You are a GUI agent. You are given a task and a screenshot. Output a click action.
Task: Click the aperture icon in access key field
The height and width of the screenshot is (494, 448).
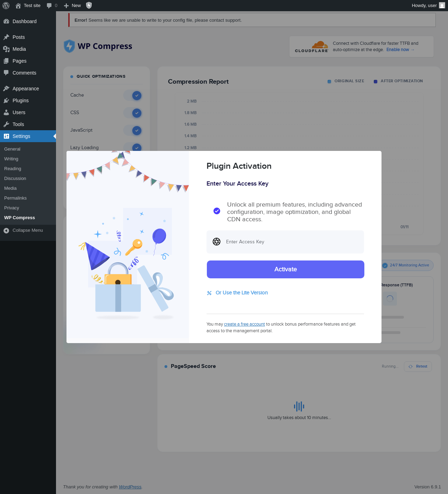pyautogui.click(x=217, y=242)
